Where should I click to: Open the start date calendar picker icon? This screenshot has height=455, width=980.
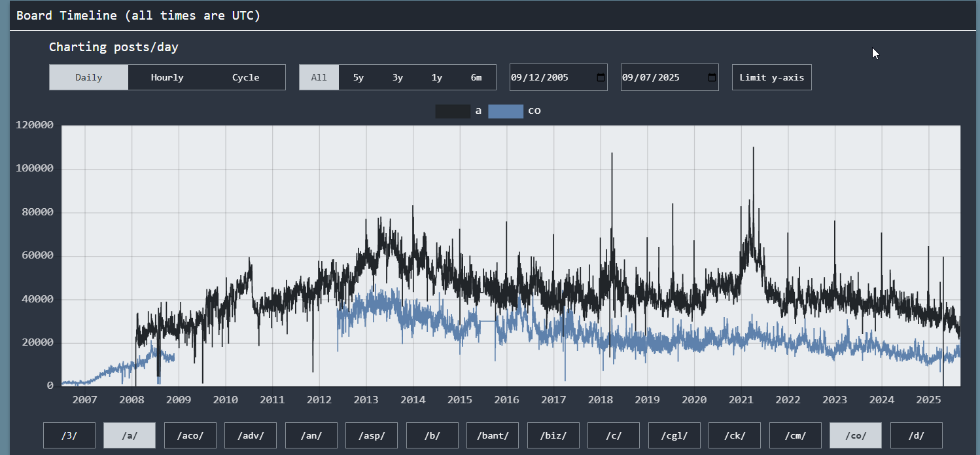pos(601,77)
